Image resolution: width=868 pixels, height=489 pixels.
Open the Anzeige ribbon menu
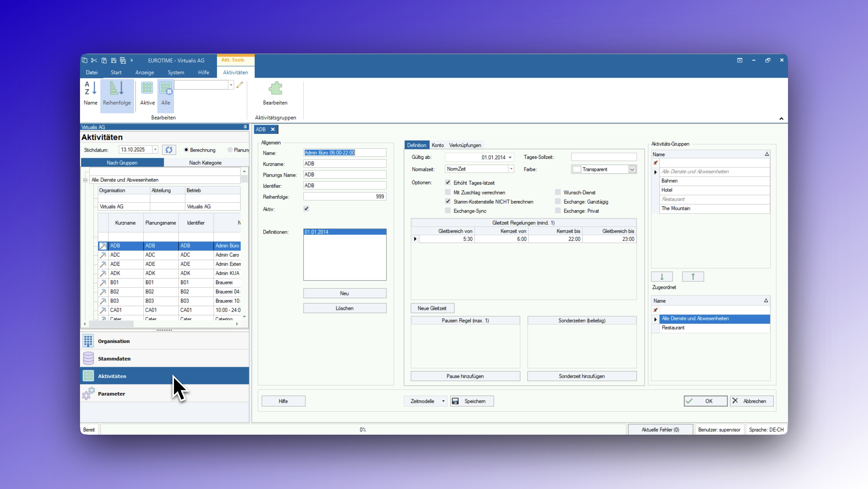pyautogui.click(x=145, y=72)
